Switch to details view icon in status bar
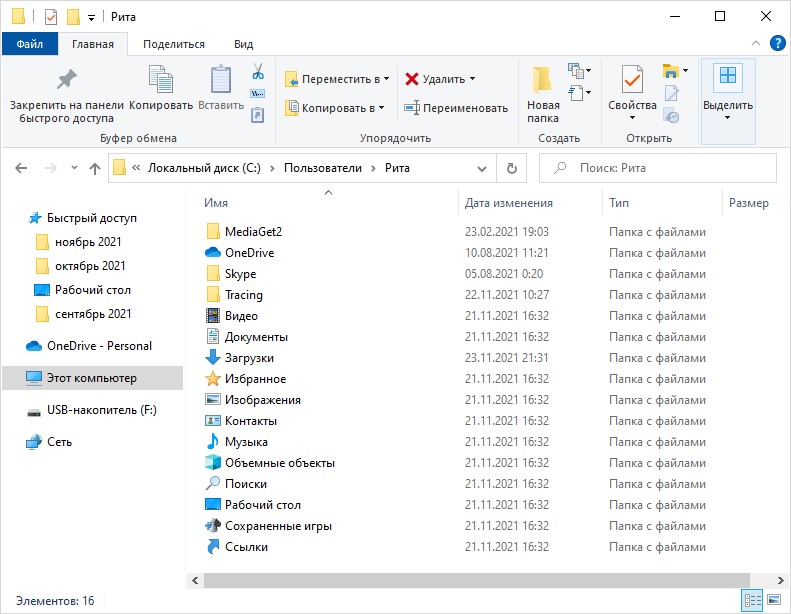 click(753, 600)
